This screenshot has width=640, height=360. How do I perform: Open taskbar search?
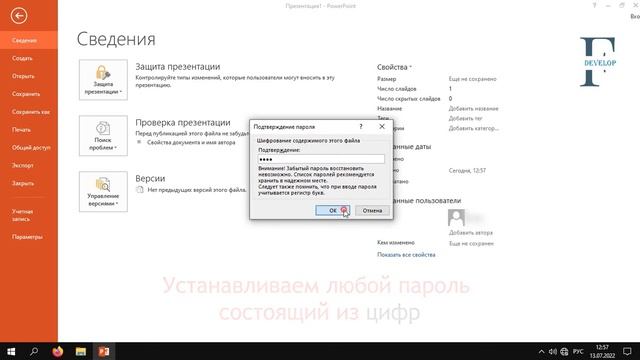coord(34,351)
